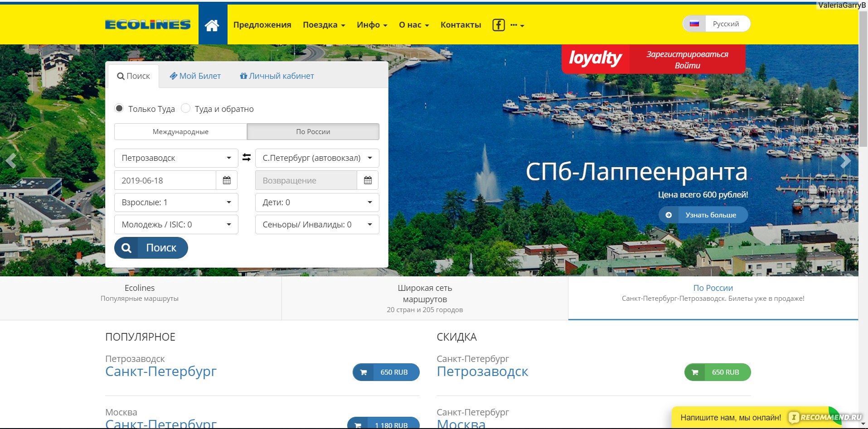
Task: Click the Возвращение return date field
Action: coord(306,180)
